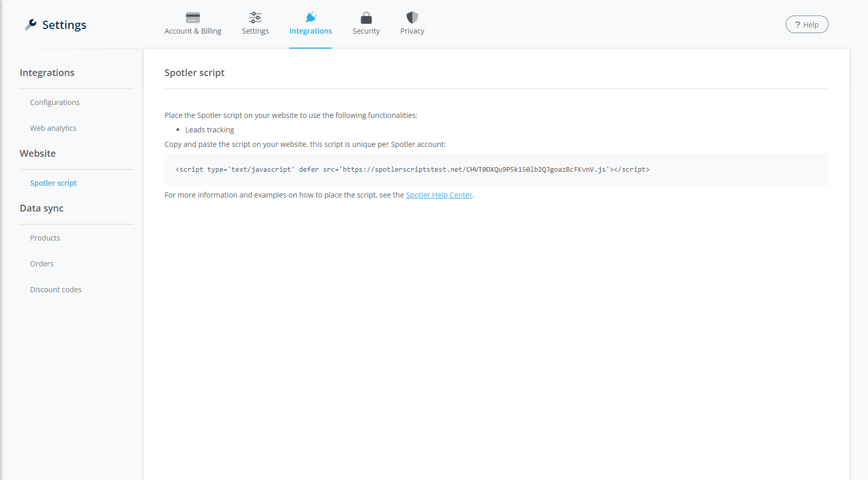Viewport: 868px width, 480px height.
Task: Open Discount codes under Data sync
Action: click(56, 290)
